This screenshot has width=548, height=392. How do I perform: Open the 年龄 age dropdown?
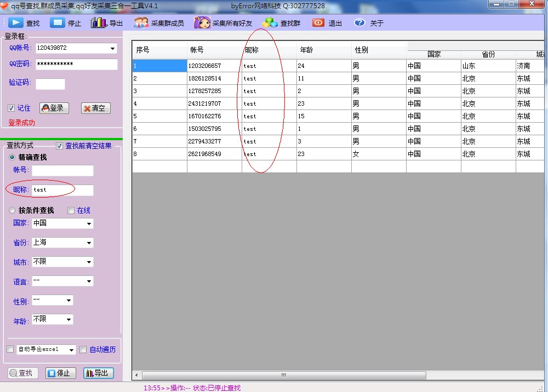(69, 319)
